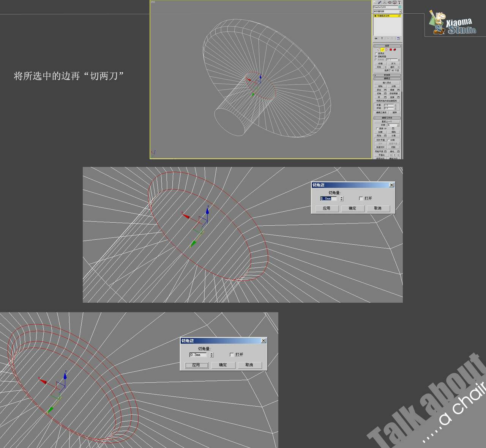Check 打开 in the 0.3mm chamfer dialog
486x448 pixels.
click(x=232, y=355)
